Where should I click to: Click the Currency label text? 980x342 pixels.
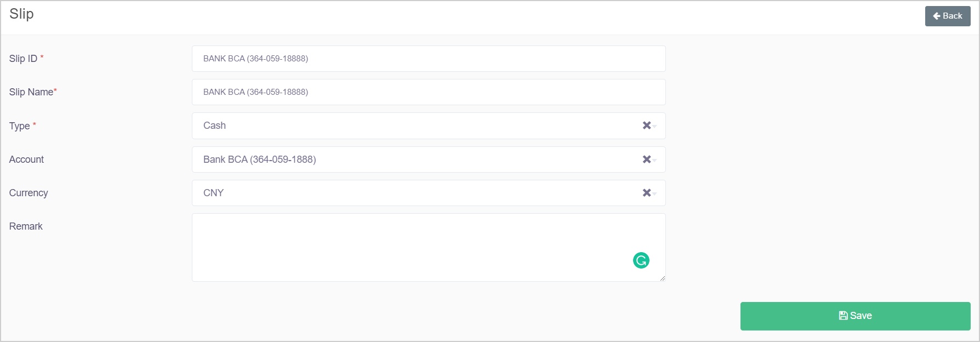point(29,193)
